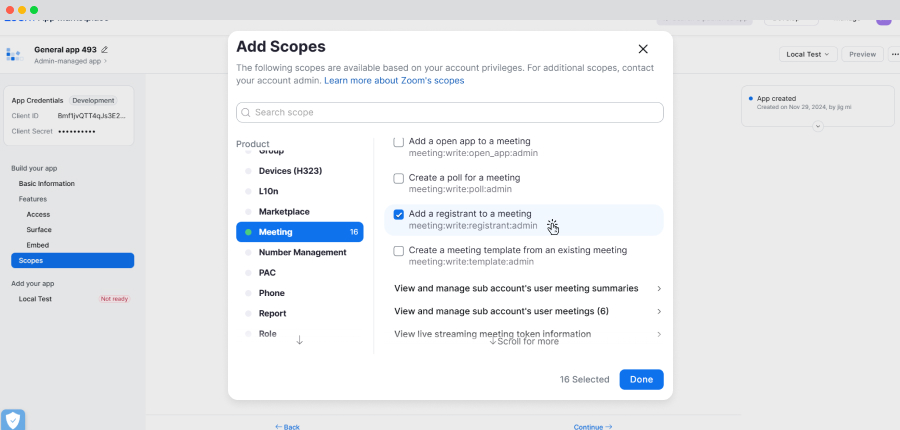
Task: Click the Not ready status badge
Action: click(114, 299)
